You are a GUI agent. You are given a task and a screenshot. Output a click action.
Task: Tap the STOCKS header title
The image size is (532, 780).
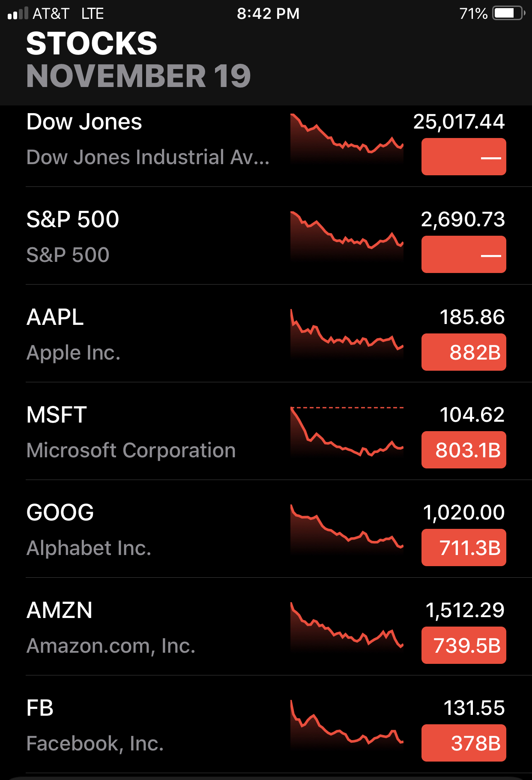[92, 43]
